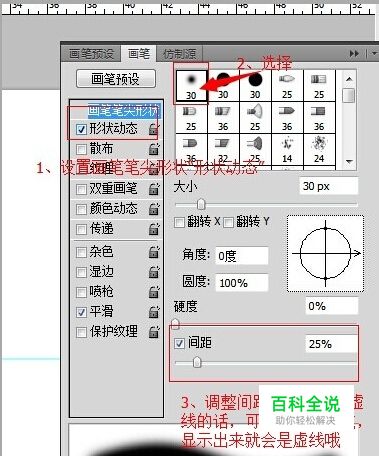Click the lock icon next to 传递
This screenshot has width=379, height=456.
click(x=154, y=229)
